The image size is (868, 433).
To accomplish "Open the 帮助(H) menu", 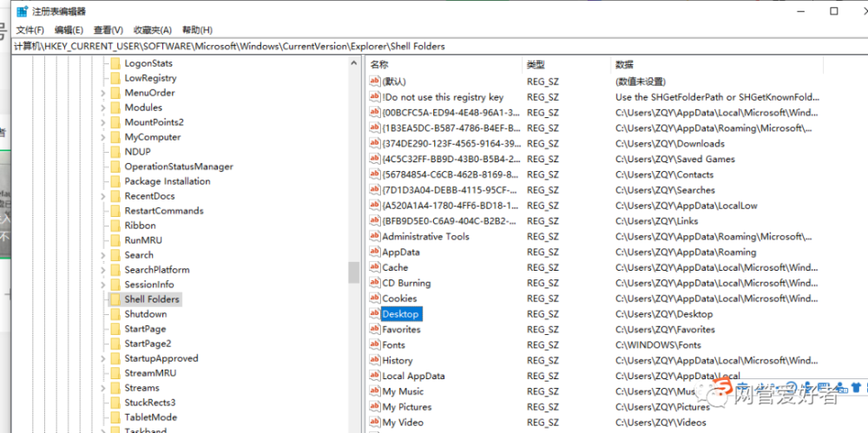I will tap(197, 30).
